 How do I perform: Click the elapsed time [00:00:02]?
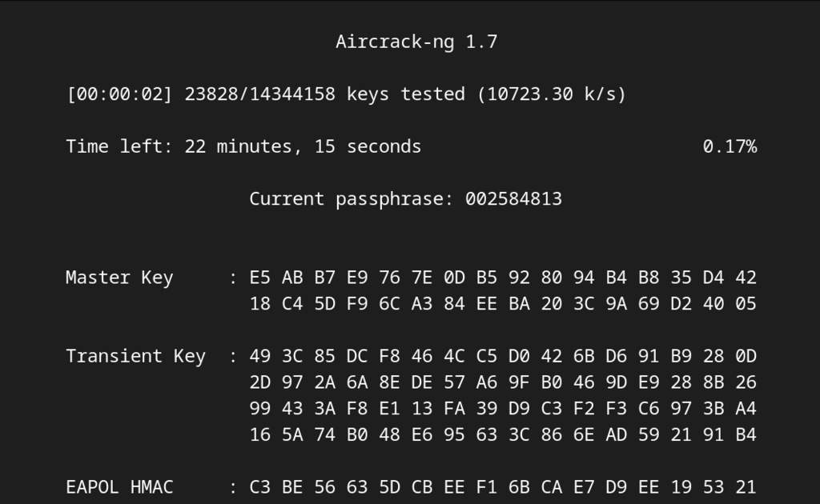[120, 94]
